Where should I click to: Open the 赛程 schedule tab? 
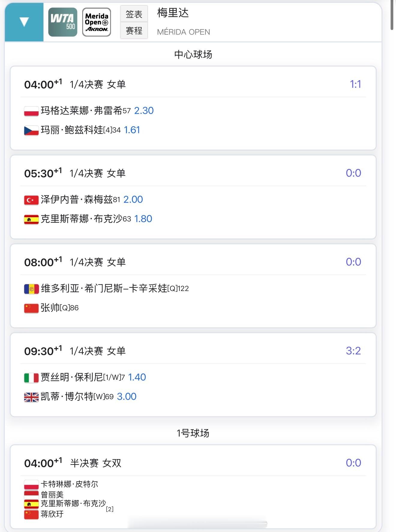pyautogui.click(x=134, y=31)
